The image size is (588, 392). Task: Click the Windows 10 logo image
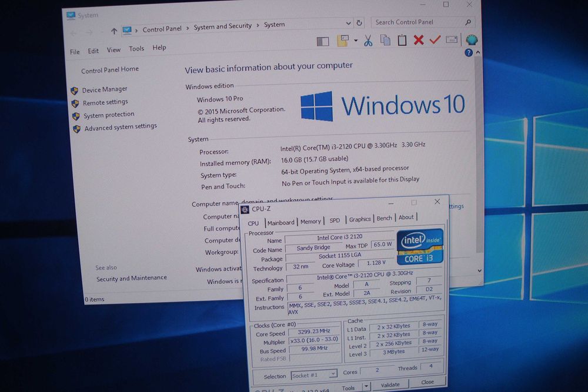(x=383, y=105)
